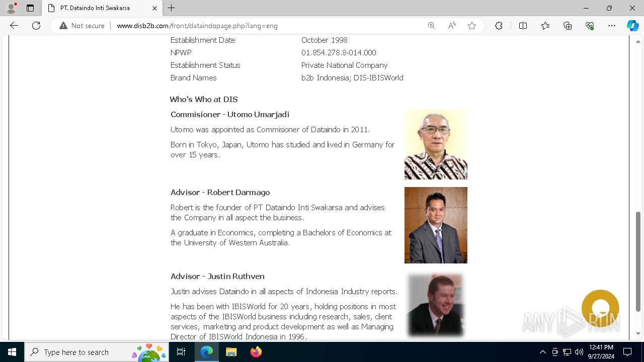Click 'Advisor - Justin Ruthven' heading
The height and width of the screenshot is (362, 644).
pyautogui.click(x=217, y=277)
